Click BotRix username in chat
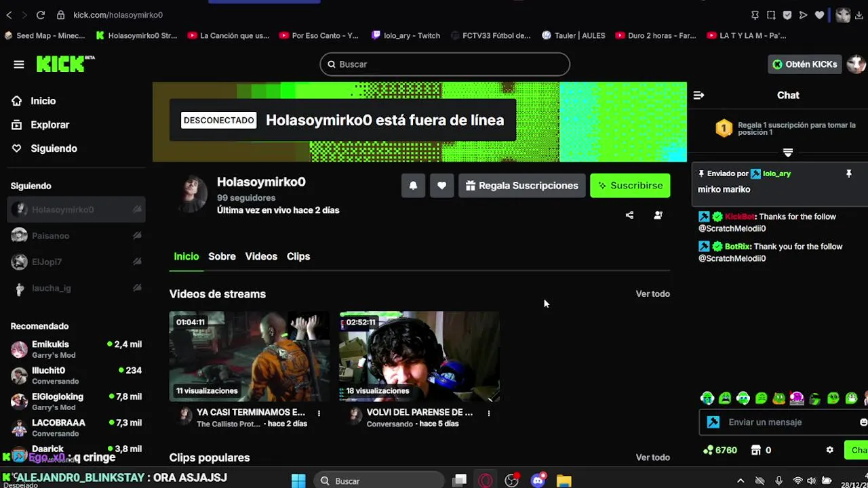This screenshot has width=868, height=488. (x=736, y=247)
